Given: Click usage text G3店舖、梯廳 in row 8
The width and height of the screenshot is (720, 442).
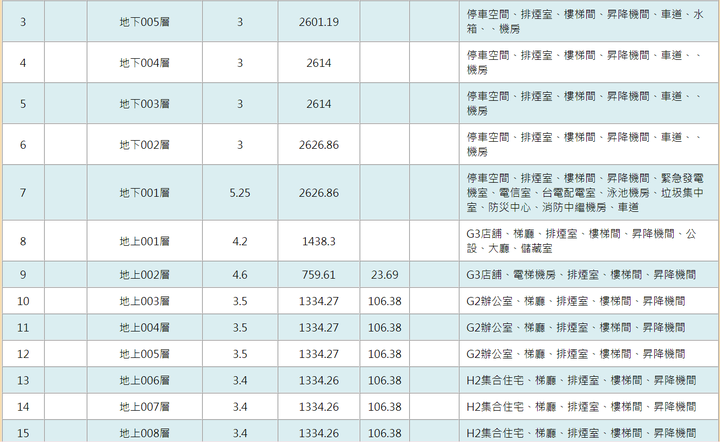Looking at the screenshot, I should pyautogui.click(x=581, y=241).
